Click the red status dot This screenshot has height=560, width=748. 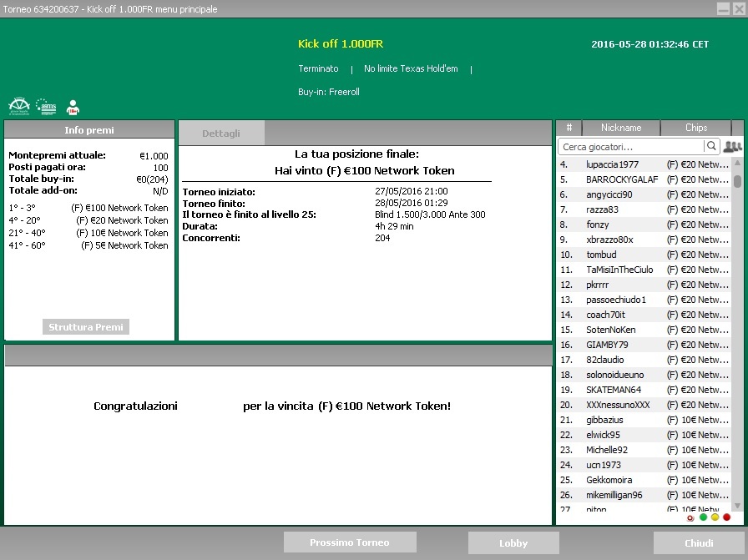tap(726, 517)
